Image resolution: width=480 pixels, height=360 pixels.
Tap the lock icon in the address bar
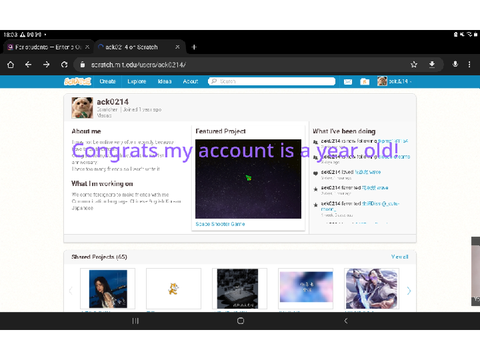coord(82,65)
